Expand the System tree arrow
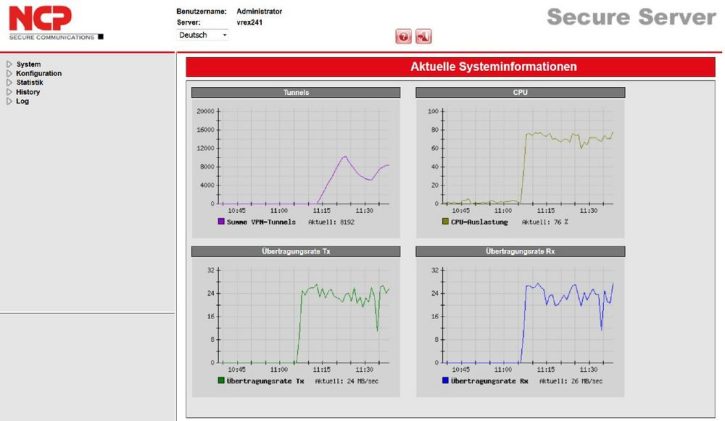725x421 pixels. (x=9, y=65)
